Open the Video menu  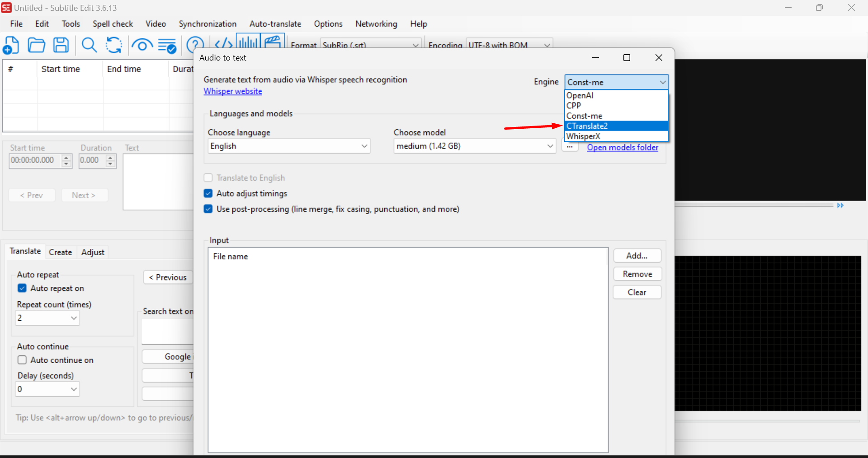click(x=156, y=24)
